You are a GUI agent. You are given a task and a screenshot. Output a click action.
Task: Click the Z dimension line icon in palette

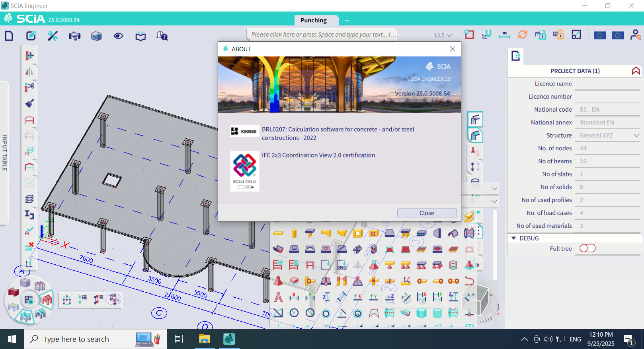click(x=326, y=297)
